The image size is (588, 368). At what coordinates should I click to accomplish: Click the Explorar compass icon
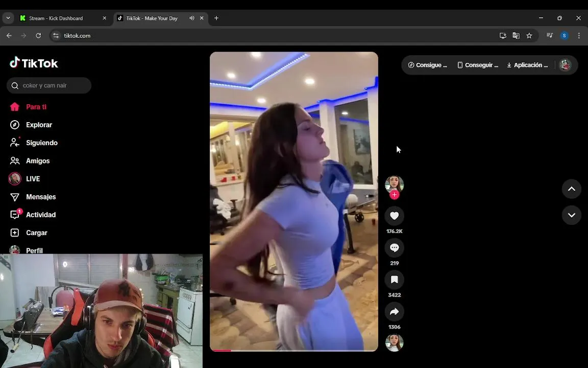[15, 125]
